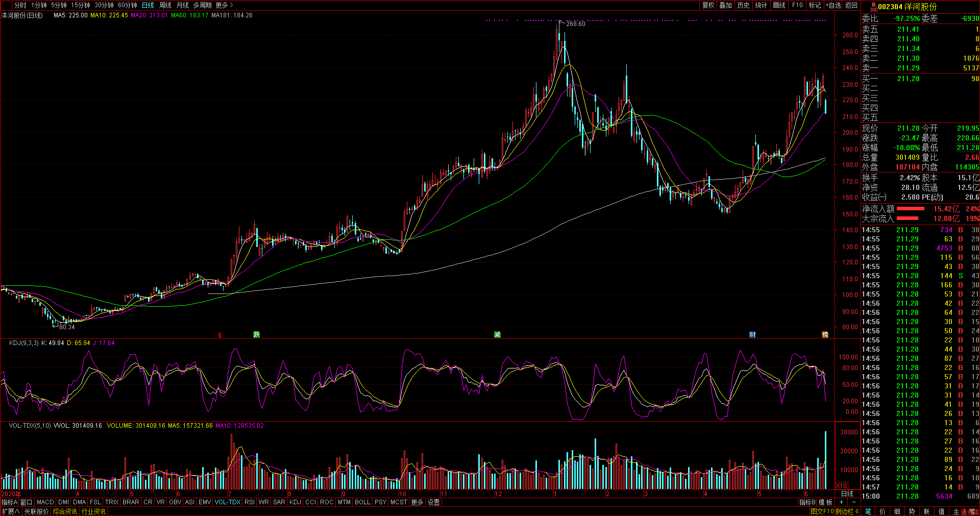
Task: Switch side panel to 势 trend tab
Action: pos(912,511)
